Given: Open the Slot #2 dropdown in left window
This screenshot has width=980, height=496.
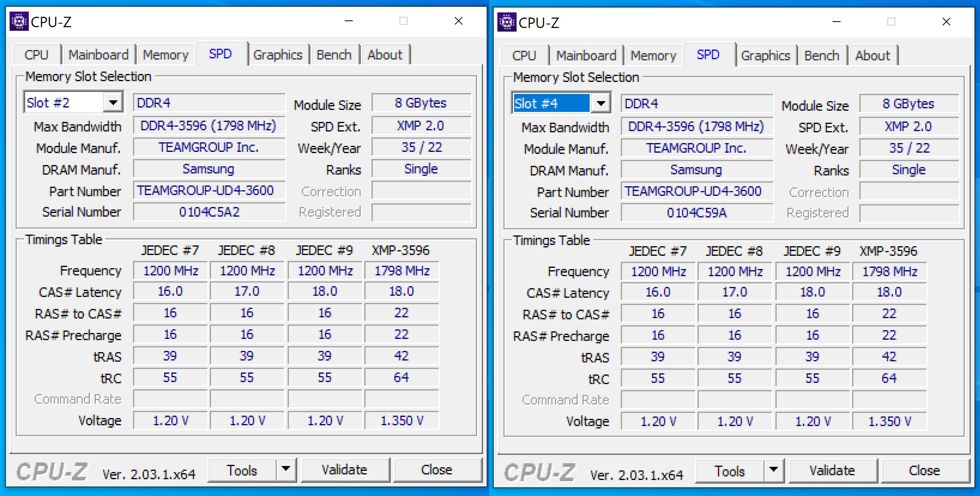Looking at the screenshot, I should point(113,103).
